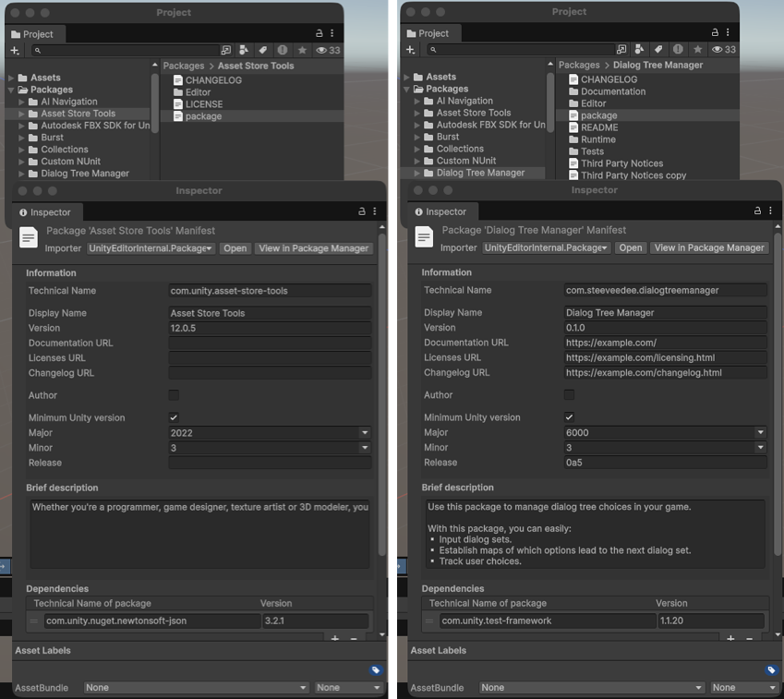Click Release field showing 0a5

tap(666, 463)
